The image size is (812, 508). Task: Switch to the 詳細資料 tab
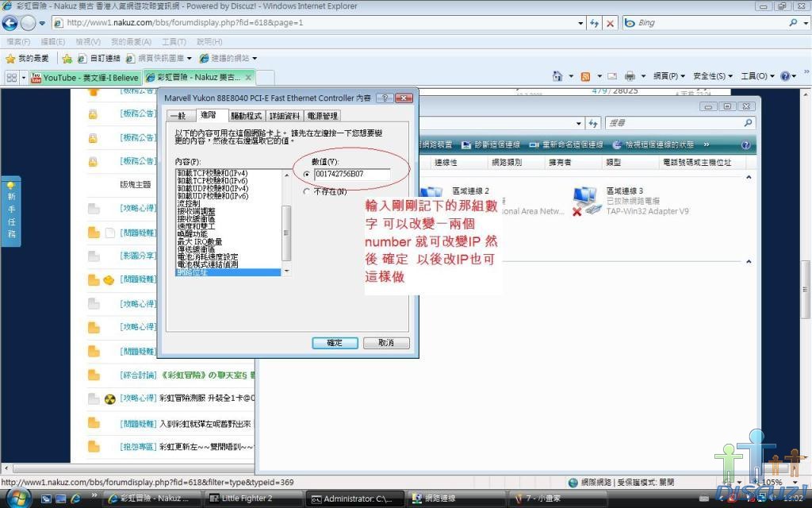pyautogui.click(x=285, y=116)
